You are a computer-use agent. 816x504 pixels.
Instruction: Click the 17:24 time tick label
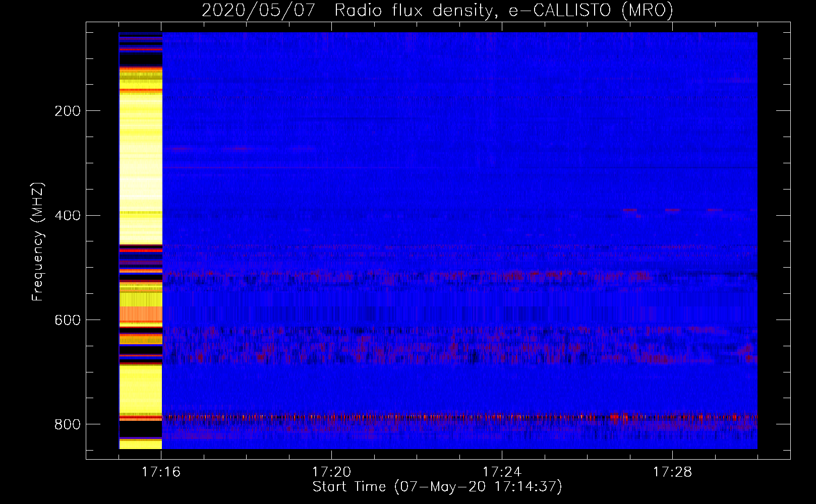tap(502, 472)
